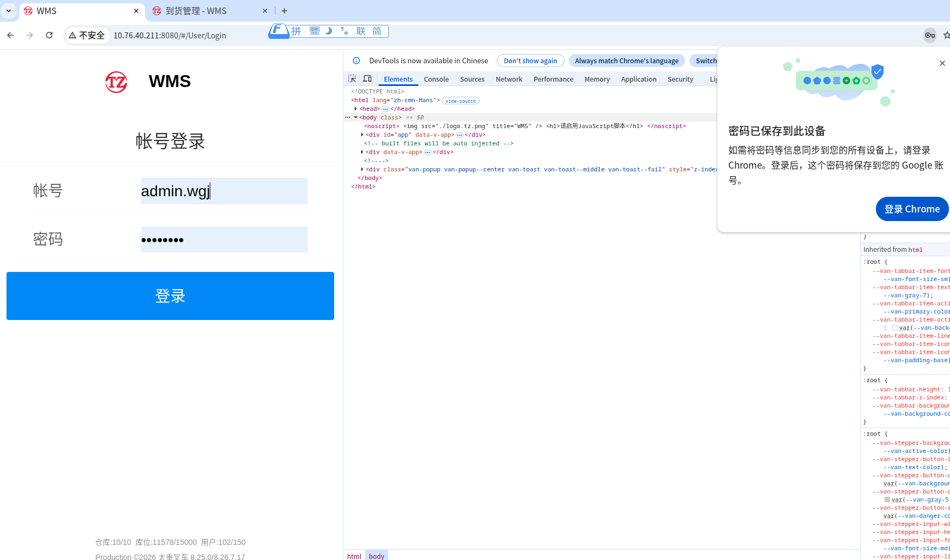The height and width of the screenshot is (560, 950).
Task: Click the not-secure warning icon
Action: click(x=72, y=35)
